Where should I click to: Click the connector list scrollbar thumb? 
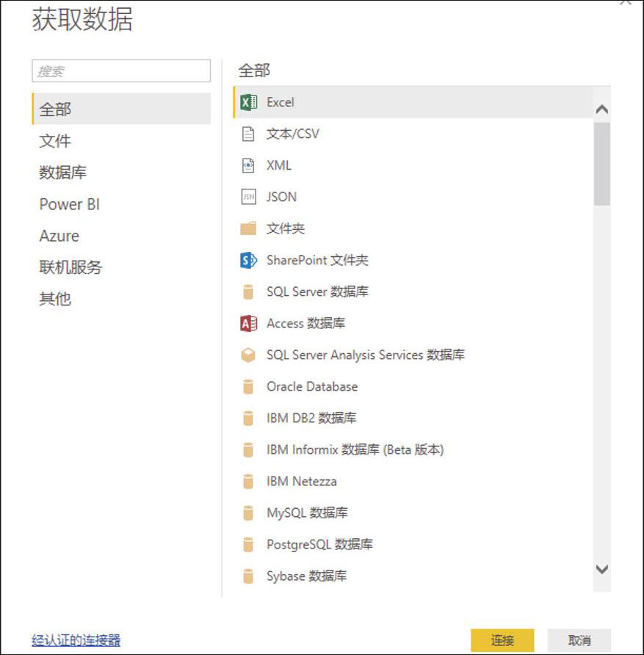[602, 164]
